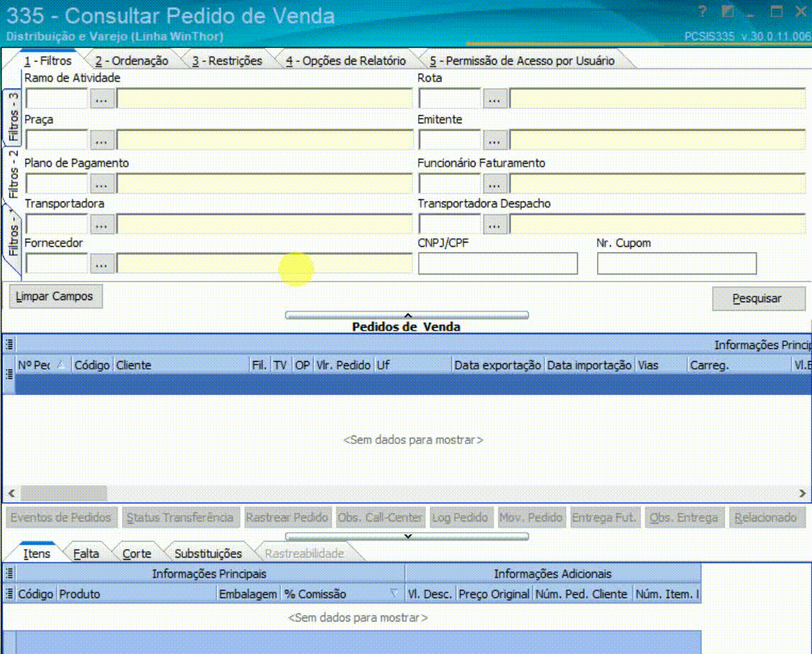Open Fornecedor lookup ellipsis button
The image size is (812, 654).
click(x=101, y=264)
